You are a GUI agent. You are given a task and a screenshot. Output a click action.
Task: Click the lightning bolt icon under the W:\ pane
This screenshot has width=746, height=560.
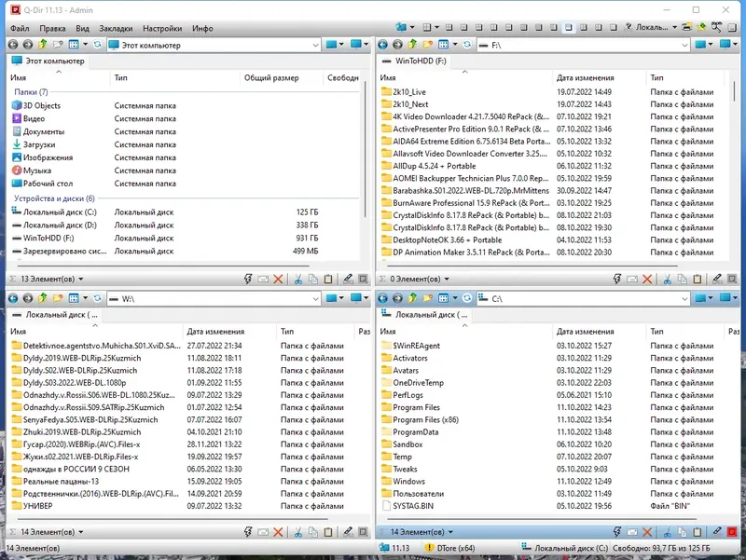tap(248, 532)
